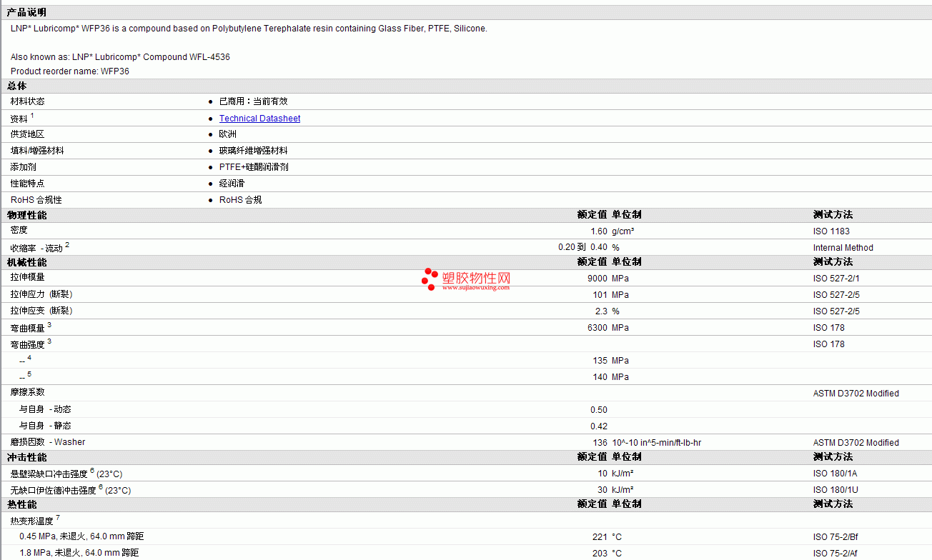
Task: Click the 拉伸应变 (断裂) label
Action: coord(41,311)
